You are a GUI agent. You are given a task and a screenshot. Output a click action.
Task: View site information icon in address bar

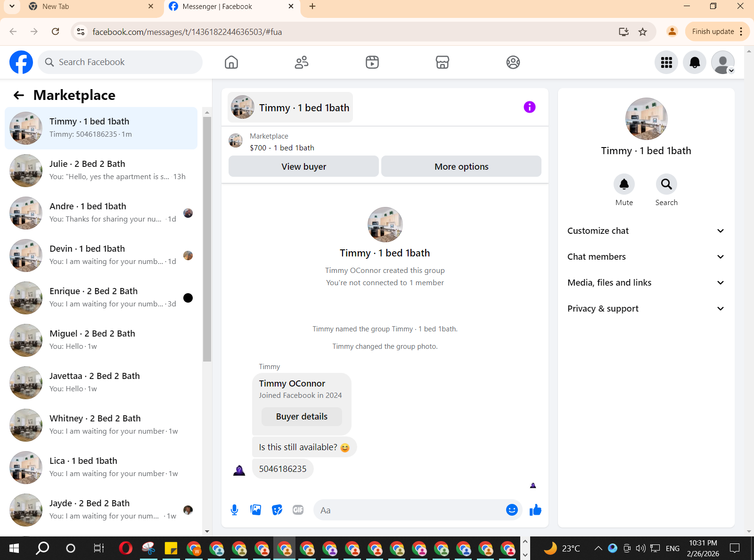81,32
